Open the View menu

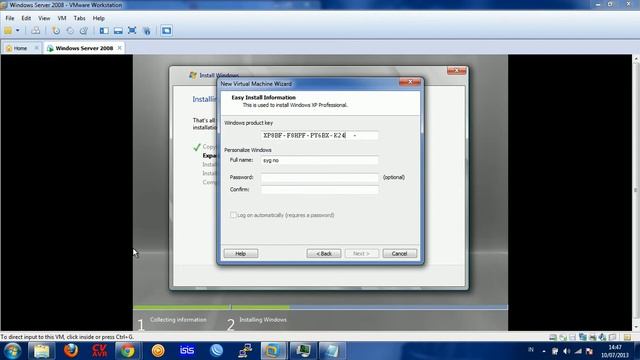[x=44, y=18]
